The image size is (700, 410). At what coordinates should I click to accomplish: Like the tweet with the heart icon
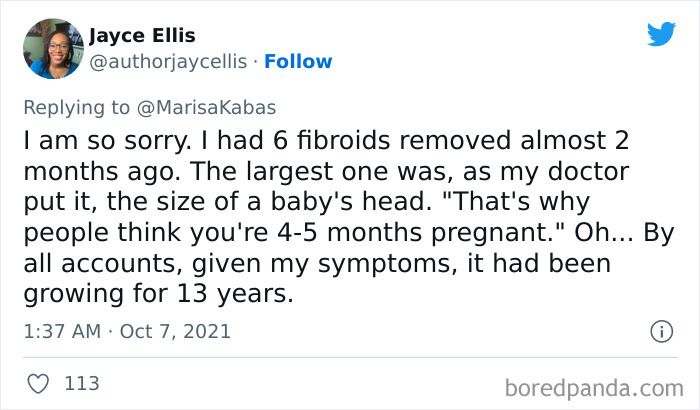(x=39, y=383)
